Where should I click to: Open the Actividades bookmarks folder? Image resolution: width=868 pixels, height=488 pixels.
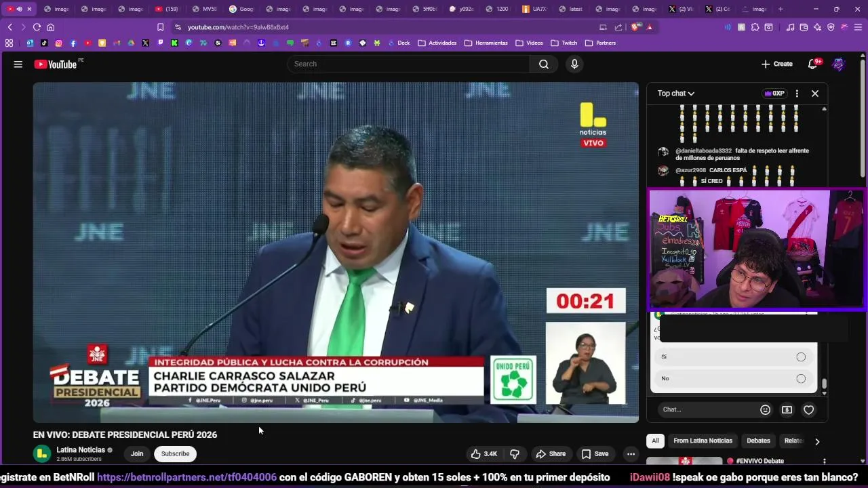[x=437, y=43]
